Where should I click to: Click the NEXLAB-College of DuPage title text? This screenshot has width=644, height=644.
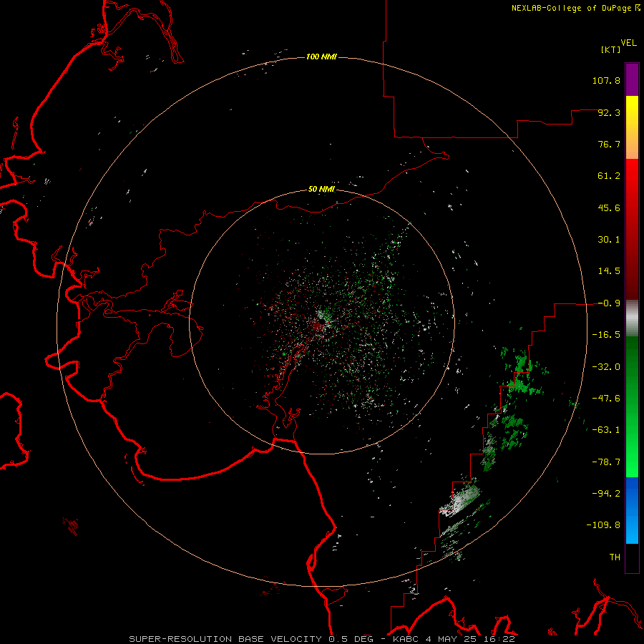click(x=575, y=8)
